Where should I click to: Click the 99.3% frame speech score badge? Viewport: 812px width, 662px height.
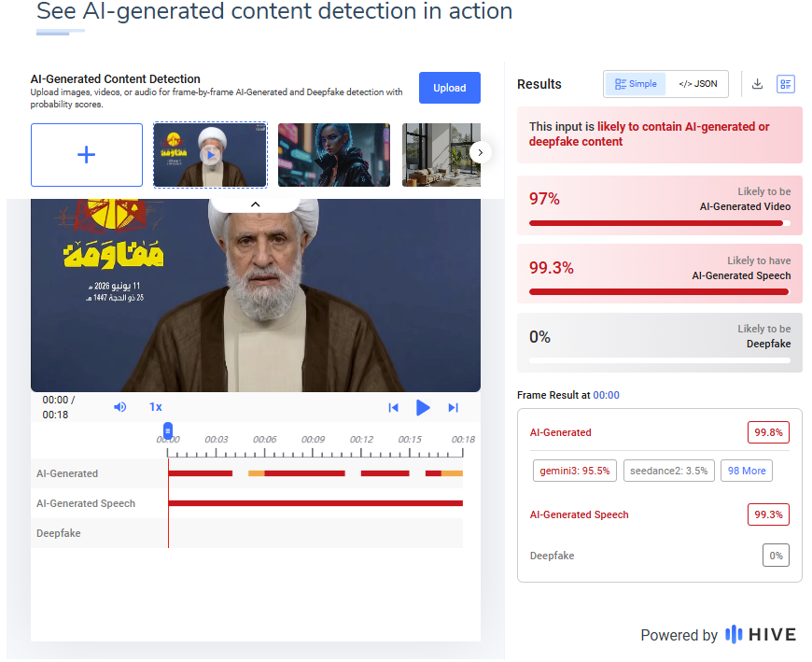tap(768, 514)
